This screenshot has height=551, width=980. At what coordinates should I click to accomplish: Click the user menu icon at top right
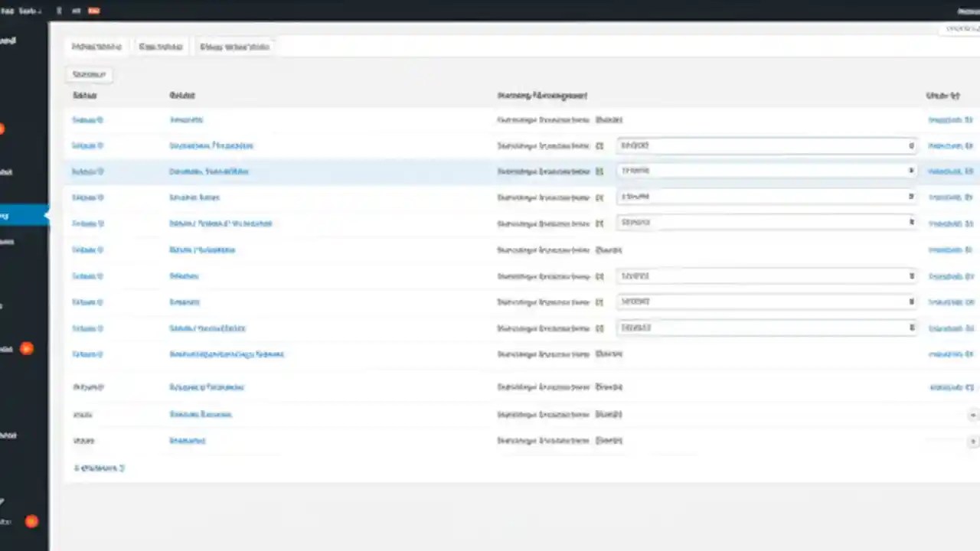[x=966, y=11]
